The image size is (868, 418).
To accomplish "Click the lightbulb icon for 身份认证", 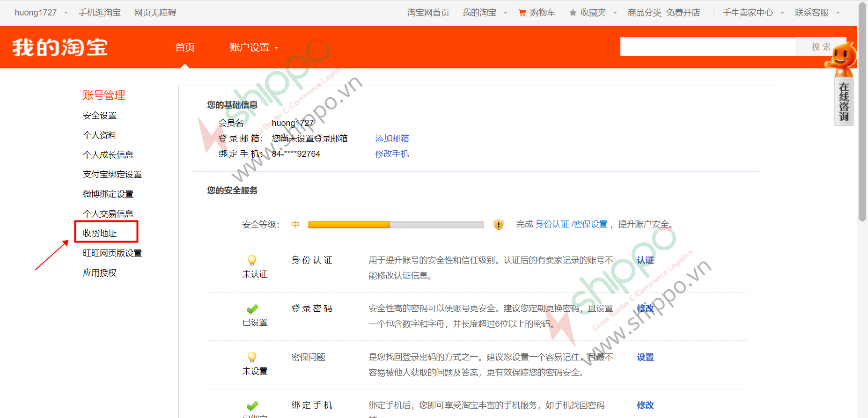I will pos(252,260).
